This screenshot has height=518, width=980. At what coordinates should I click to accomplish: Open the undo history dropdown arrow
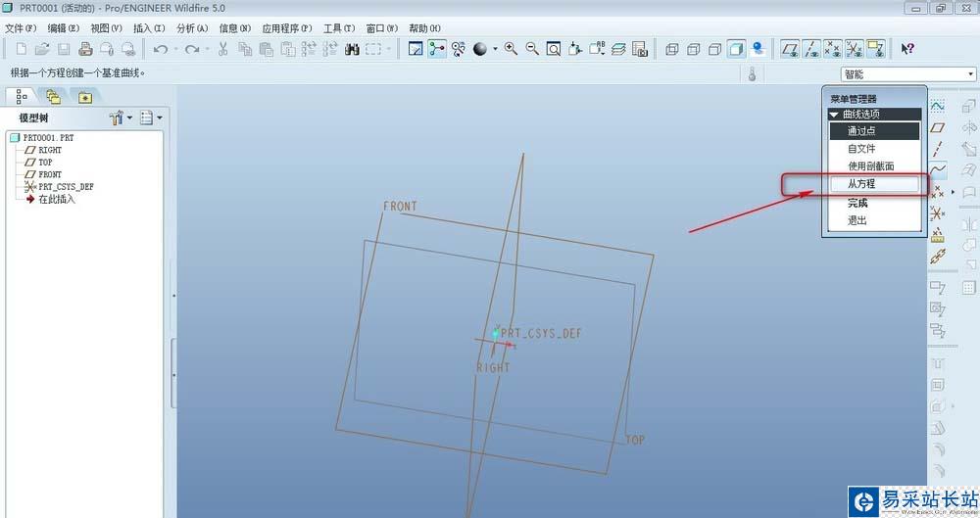click(175, 49)
